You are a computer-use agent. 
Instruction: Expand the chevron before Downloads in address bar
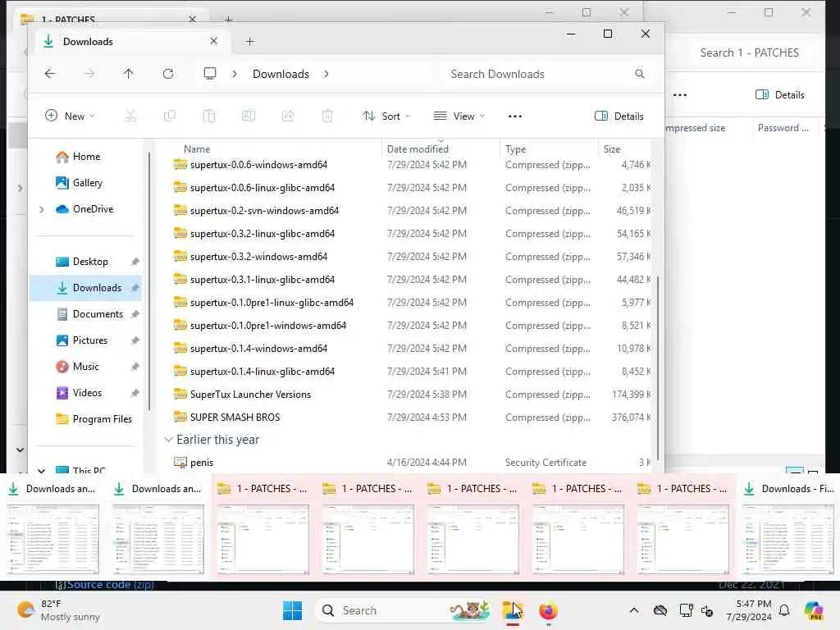[x=235, y=74]
